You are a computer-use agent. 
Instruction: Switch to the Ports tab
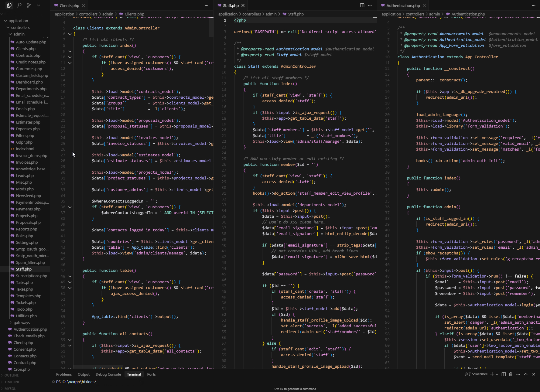click(x=151, y=374)
